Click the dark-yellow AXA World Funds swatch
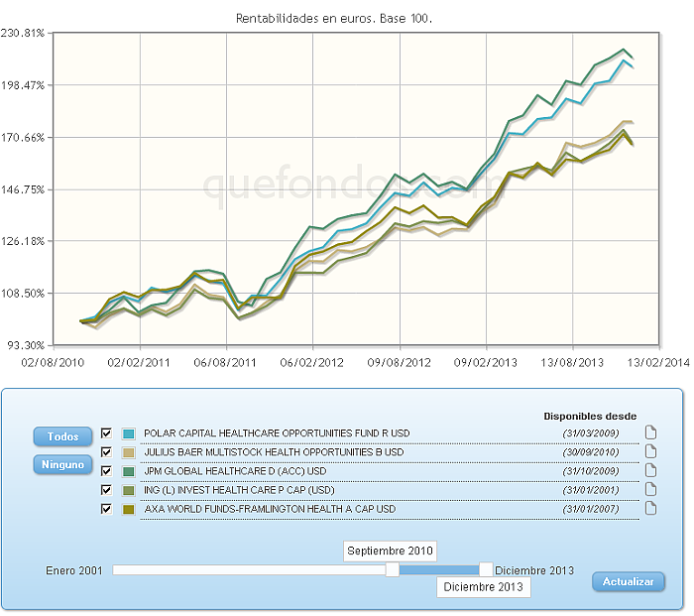Screen dimensions: 694x616 [129, 510]
